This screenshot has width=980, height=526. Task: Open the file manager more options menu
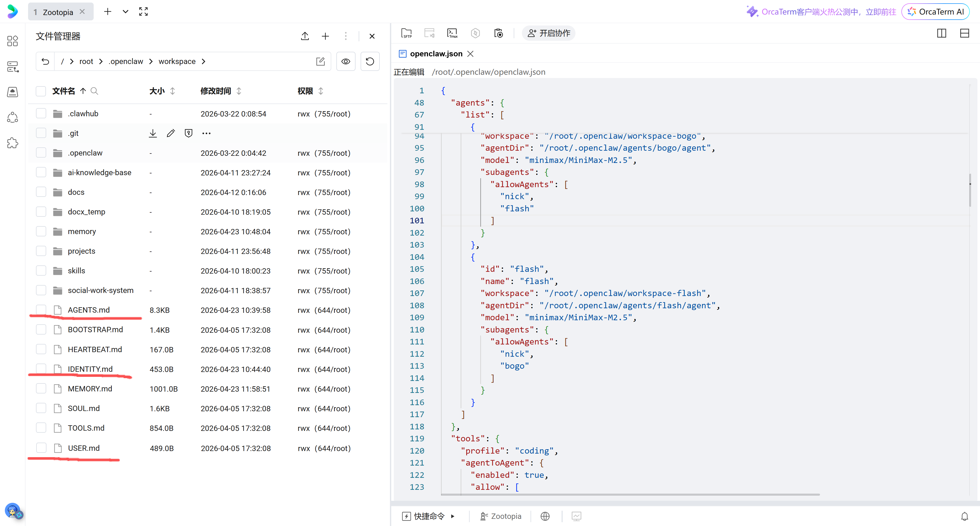pyautogui.click(x=346, y=36)
